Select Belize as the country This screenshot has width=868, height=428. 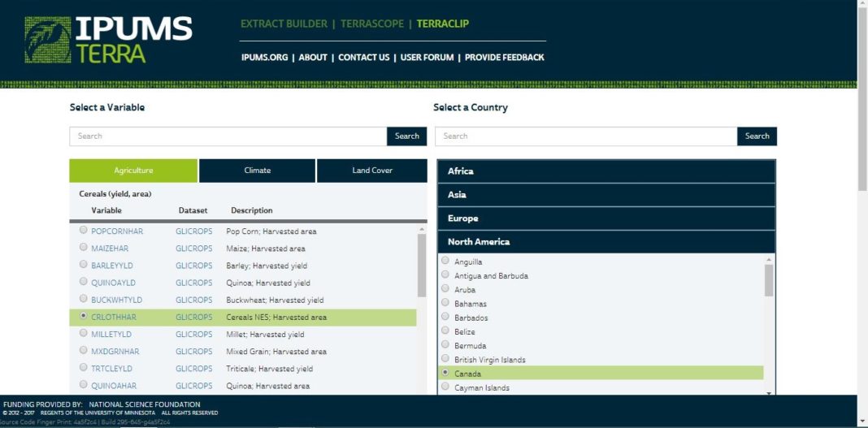(445, 331)
